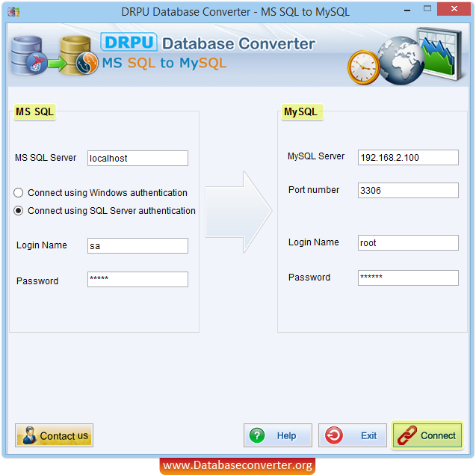Click the clock icon in the banner
476x475 pixels.
coord(363,67)
